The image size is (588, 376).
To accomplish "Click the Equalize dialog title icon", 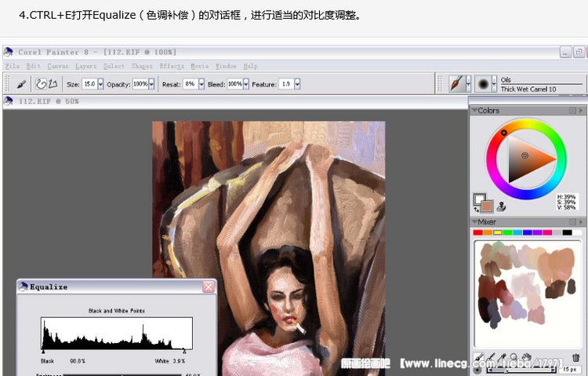I will [24, 287].
